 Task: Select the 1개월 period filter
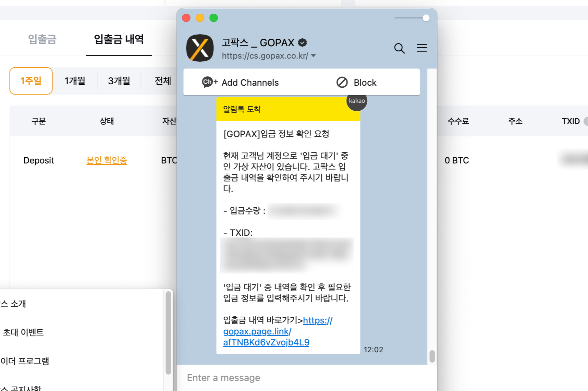click(x=75, y=81)
